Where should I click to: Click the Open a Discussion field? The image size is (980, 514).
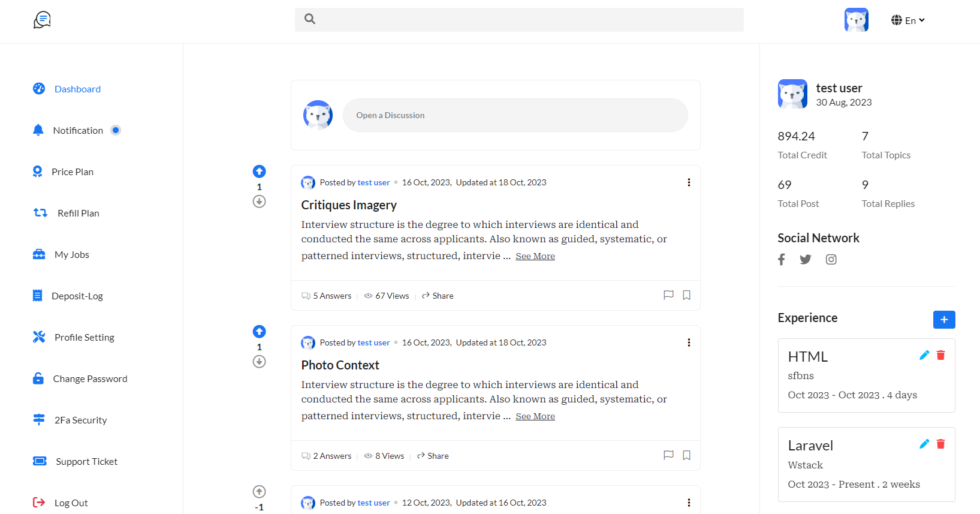[x=515, y=115]
